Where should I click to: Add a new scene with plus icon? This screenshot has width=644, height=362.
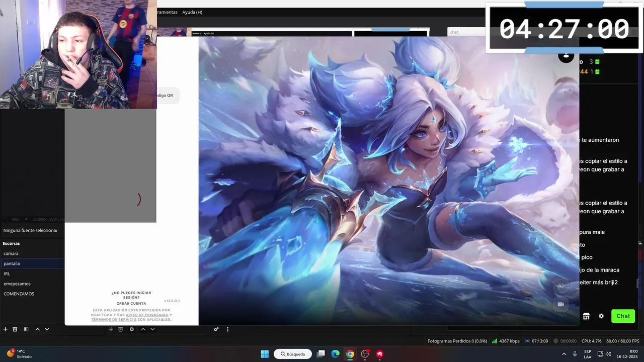coord(5,329)
